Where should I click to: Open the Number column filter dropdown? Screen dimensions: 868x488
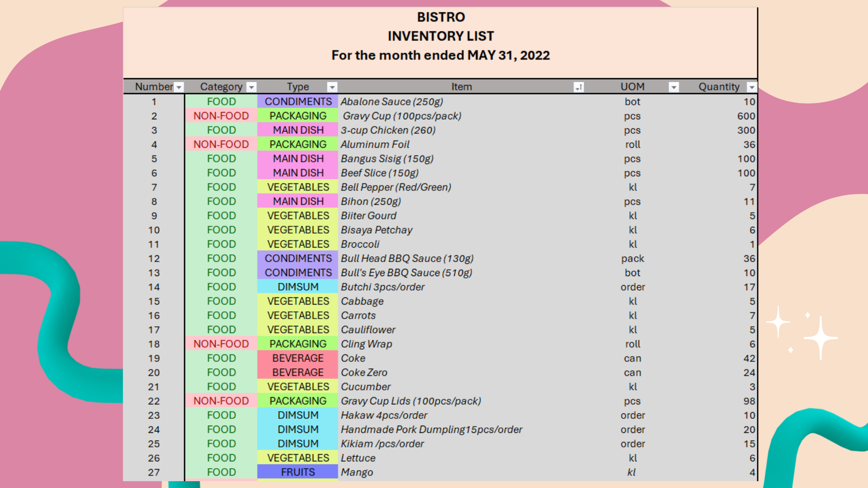(x=179, y=87)
